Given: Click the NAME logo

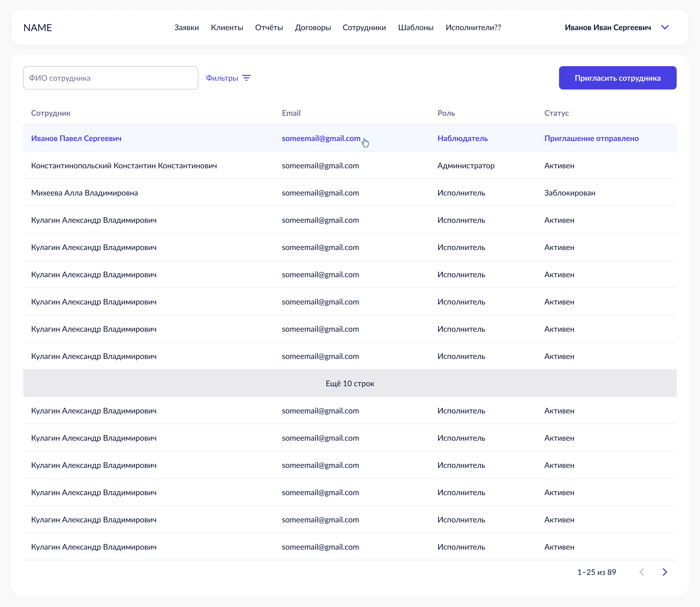Looking at the screenshot, I should coord(38,28).
